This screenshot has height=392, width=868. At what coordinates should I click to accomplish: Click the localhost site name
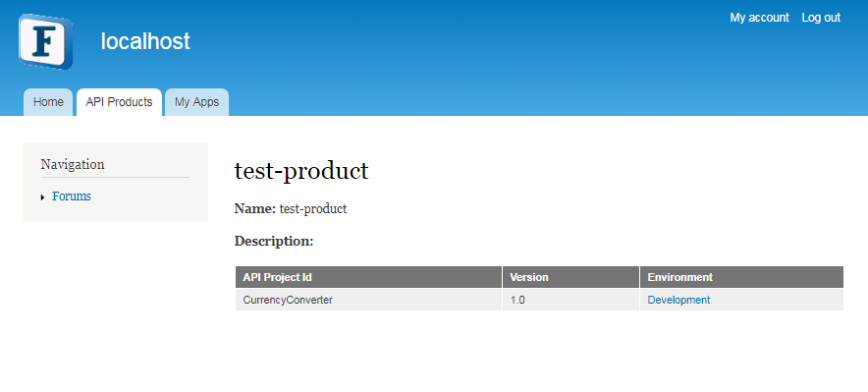pyautogui.click(x=145, y=41)
